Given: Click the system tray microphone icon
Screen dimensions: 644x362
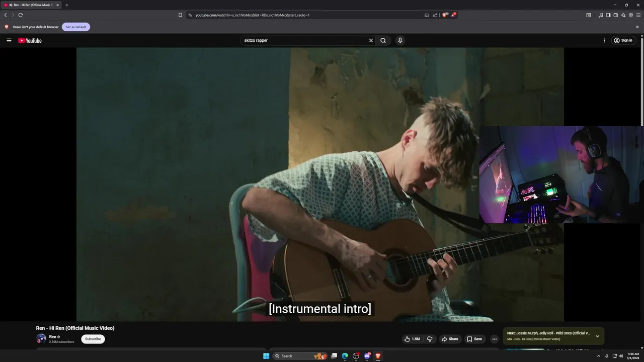Looking at the screenshot, I should click(x=607, y=356).
